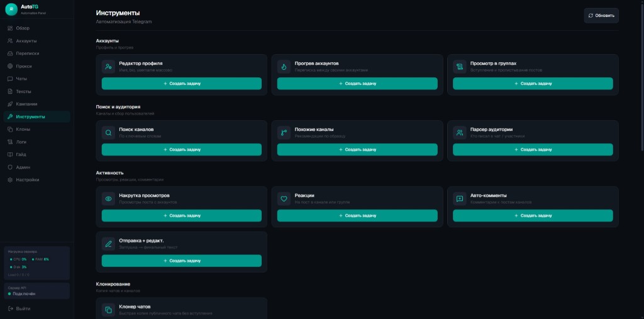Create task for Отправка + редакт.
This screenshot has width=644, height=319.
[x=182, y=261]
